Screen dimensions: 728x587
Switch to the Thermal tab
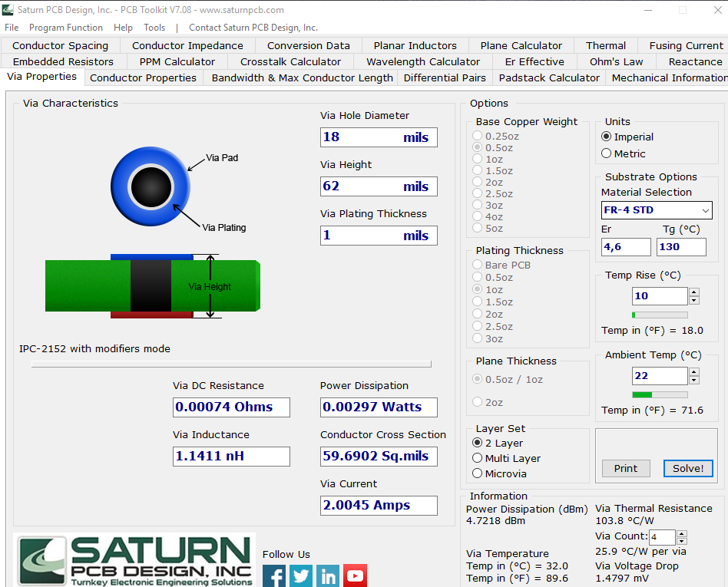pos(605,45)
